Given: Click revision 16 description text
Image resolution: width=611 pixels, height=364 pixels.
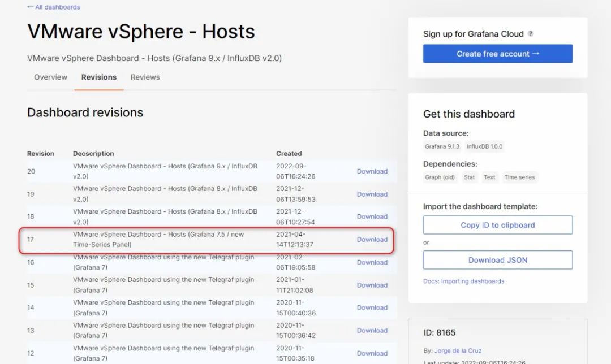Looking at the screenshot, I should click(x=163, y=262).
